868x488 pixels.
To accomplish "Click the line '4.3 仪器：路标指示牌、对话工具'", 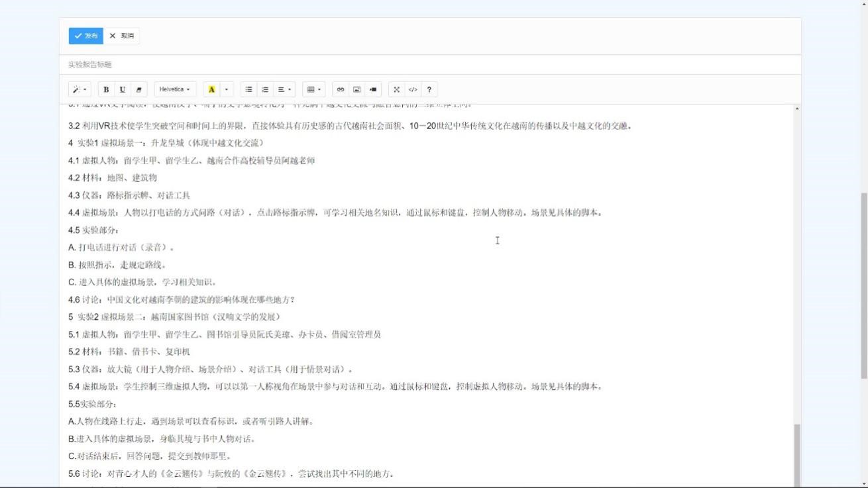I will point(129,195).
